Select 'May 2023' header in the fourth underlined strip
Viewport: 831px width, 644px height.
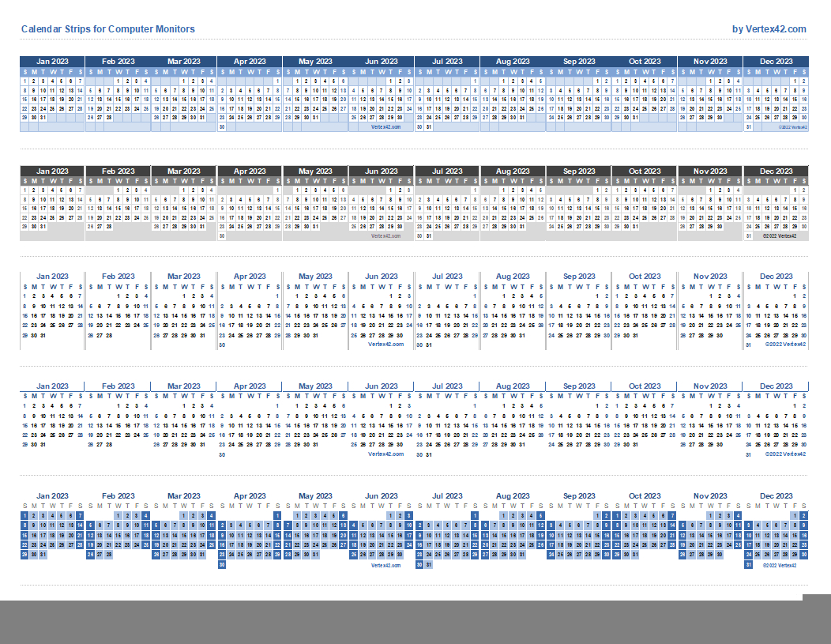[x=315, y=386]
